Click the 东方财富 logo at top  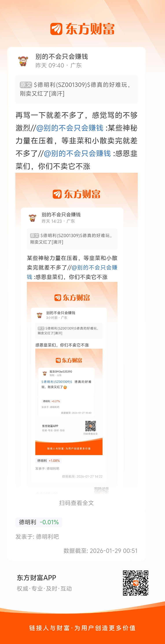[82, 29]
